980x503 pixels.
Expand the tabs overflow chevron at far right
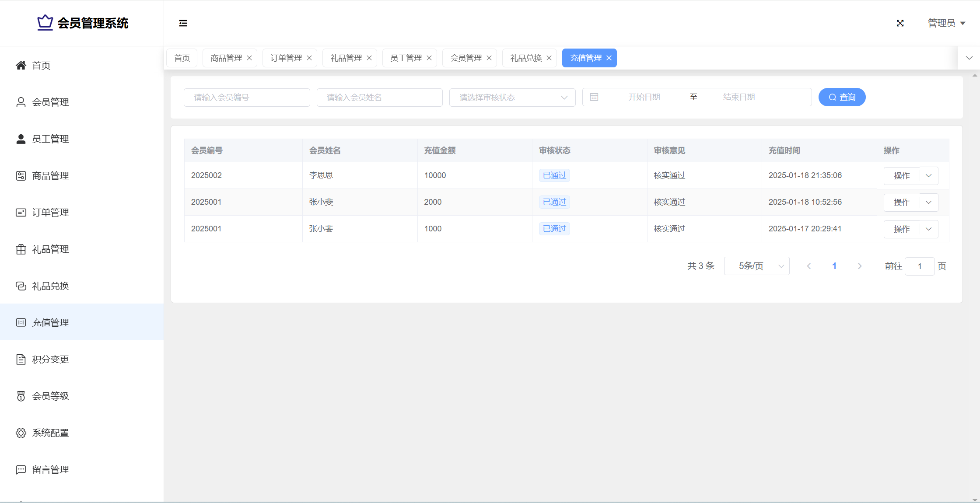click(x=969, y=58)
